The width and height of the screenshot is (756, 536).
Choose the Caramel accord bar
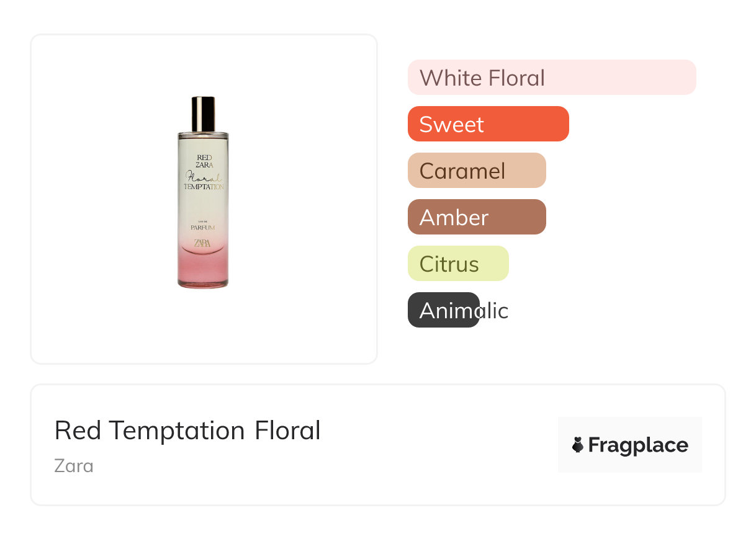pos(476,171)
